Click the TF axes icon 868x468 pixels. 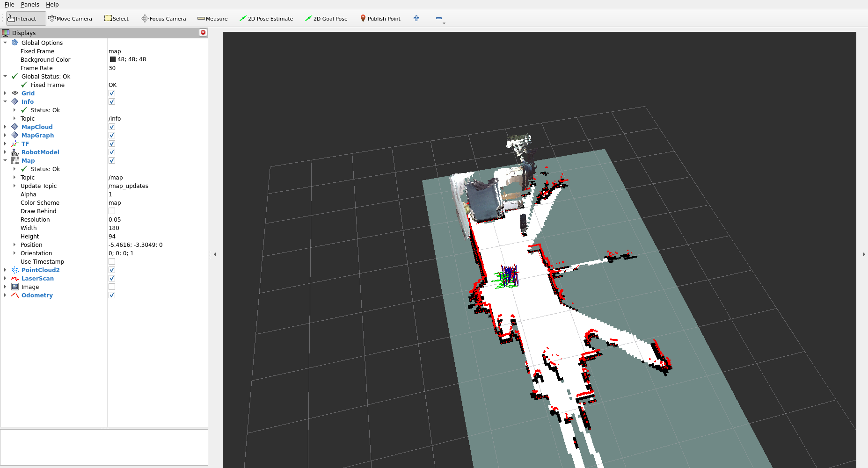click(x=15, y=144)
